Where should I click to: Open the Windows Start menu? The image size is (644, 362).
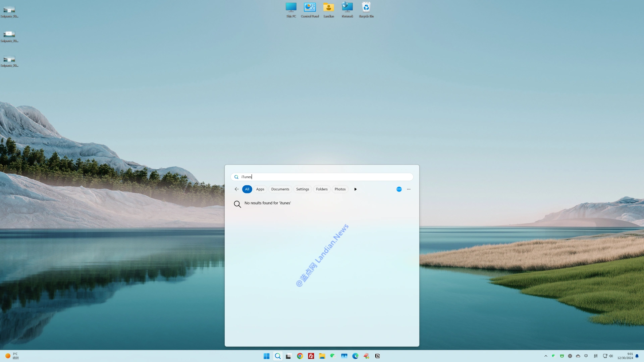(267, 356)
